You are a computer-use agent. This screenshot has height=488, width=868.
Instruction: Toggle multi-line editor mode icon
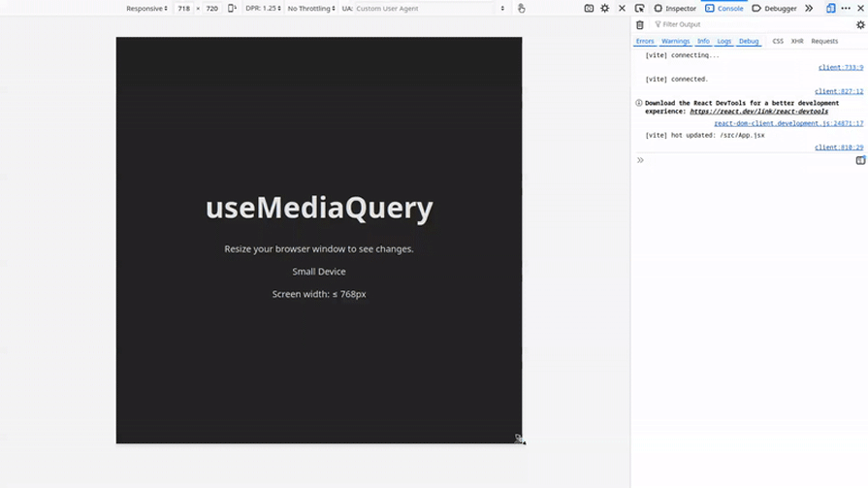point(860,160)
